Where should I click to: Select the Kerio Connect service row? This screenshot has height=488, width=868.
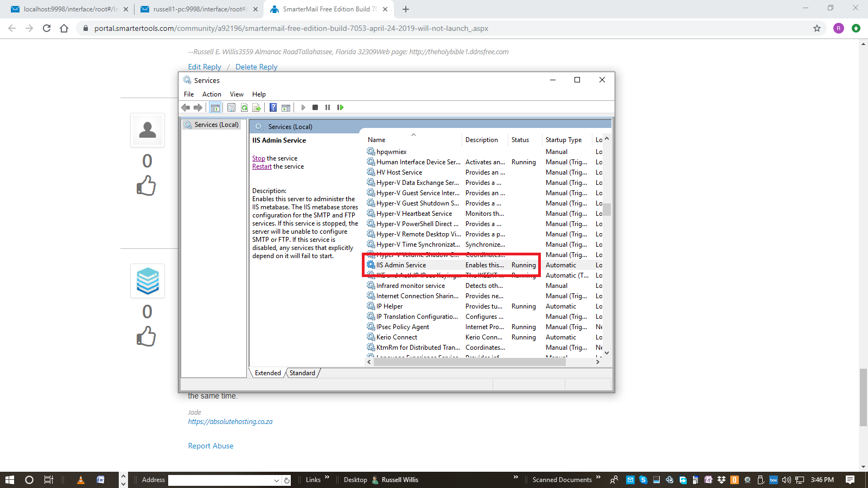point(397,337)
